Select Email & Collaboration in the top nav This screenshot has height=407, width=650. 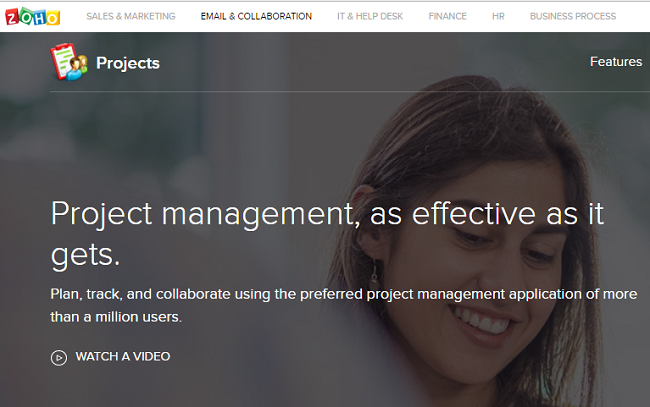(256, 16)
